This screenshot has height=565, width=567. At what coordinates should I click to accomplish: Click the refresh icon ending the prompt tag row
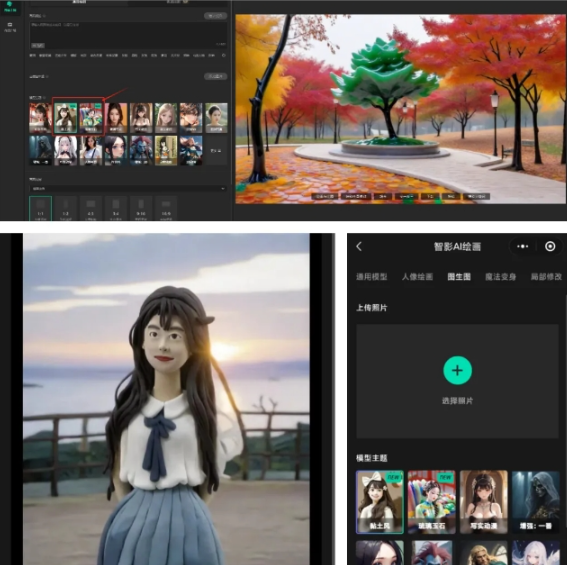click(223, 55)
